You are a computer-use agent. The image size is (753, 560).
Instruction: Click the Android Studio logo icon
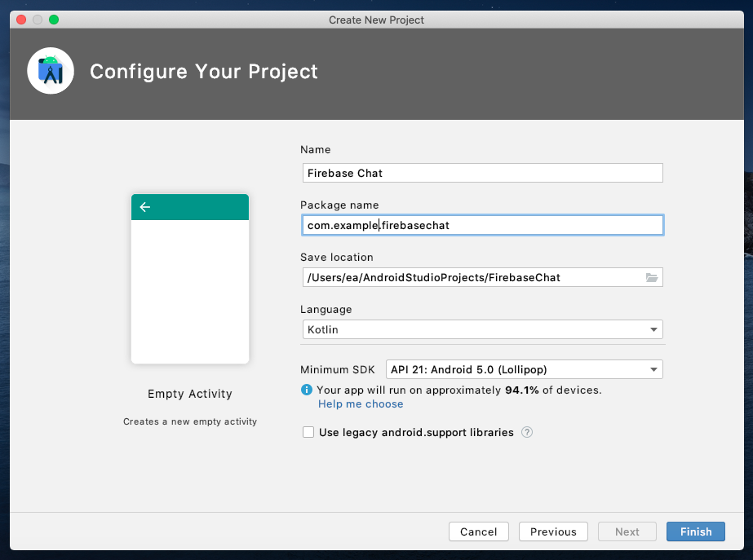coord(51,71)
